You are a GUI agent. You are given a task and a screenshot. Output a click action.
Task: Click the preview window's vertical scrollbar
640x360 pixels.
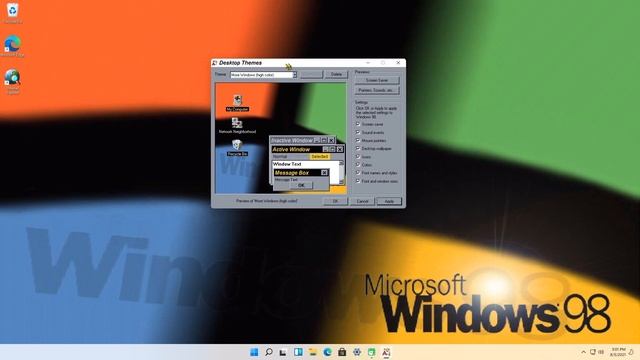pos(341,172)
